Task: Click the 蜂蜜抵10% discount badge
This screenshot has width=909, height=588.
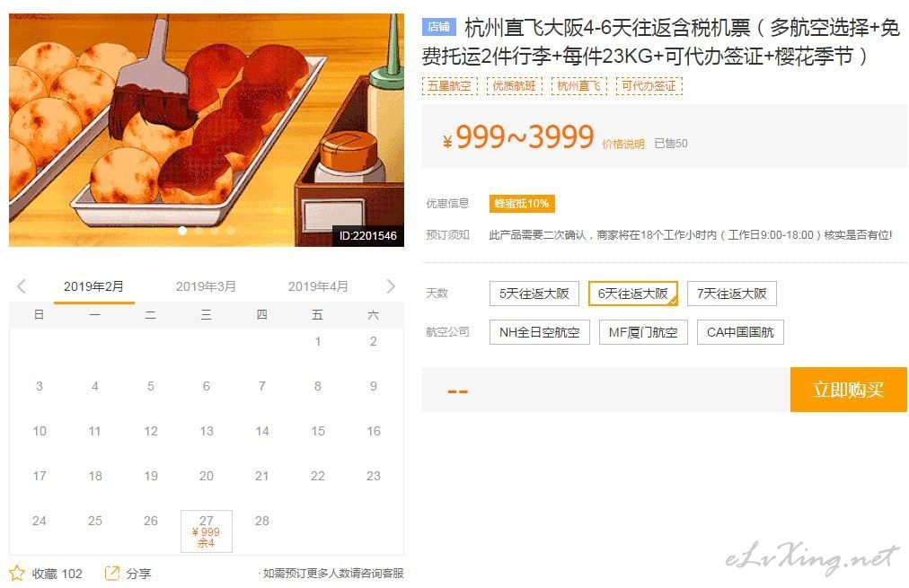Action: point(522,204)
